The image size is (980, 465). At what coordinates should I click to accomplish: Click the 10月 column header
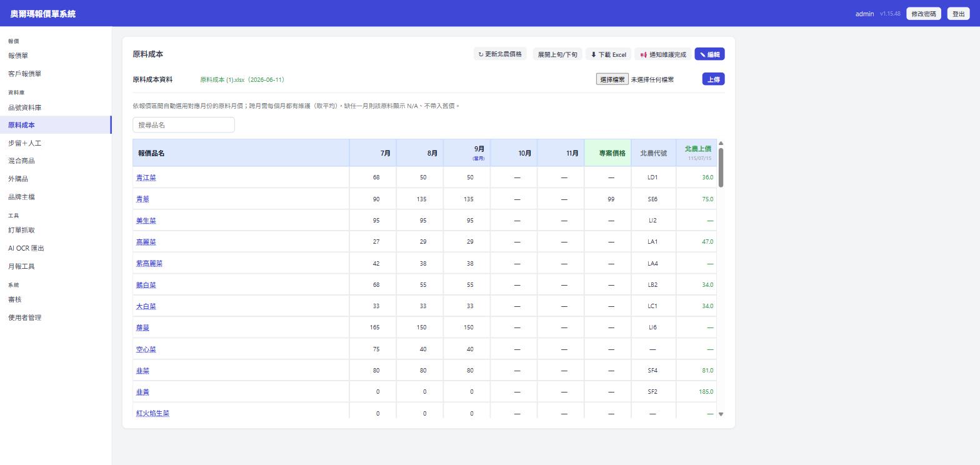pyautogui.click(x=514, y=153)
